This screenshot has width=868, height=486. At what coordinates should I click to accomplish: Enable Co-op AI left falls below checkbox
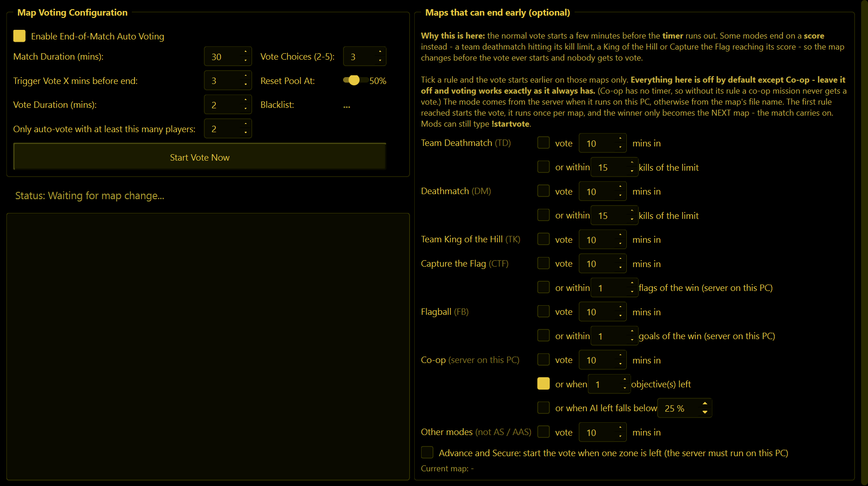pyautogui.click(x=543, y=408)
